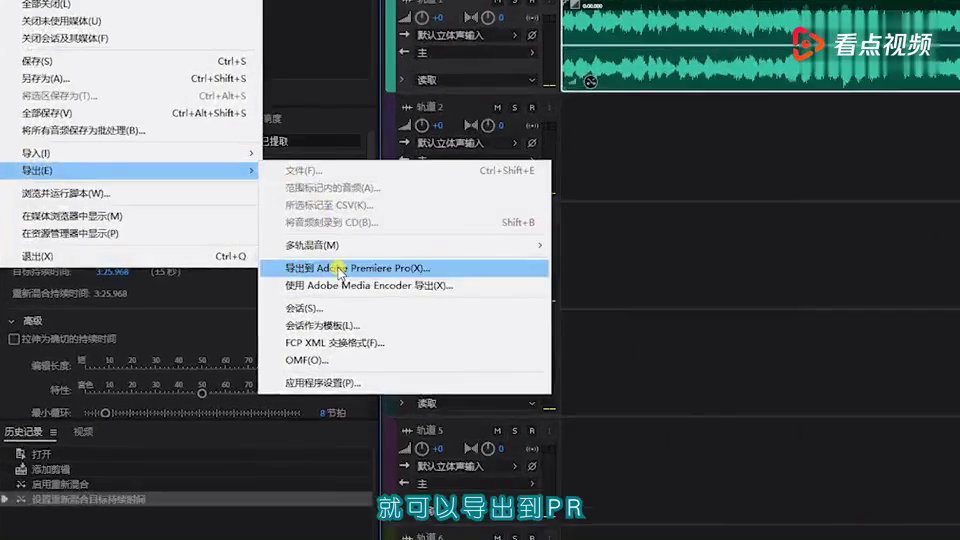Arm 轨道 5 for record (R)
The height and width of the screenshot is (540, 960).
(531, 431)
